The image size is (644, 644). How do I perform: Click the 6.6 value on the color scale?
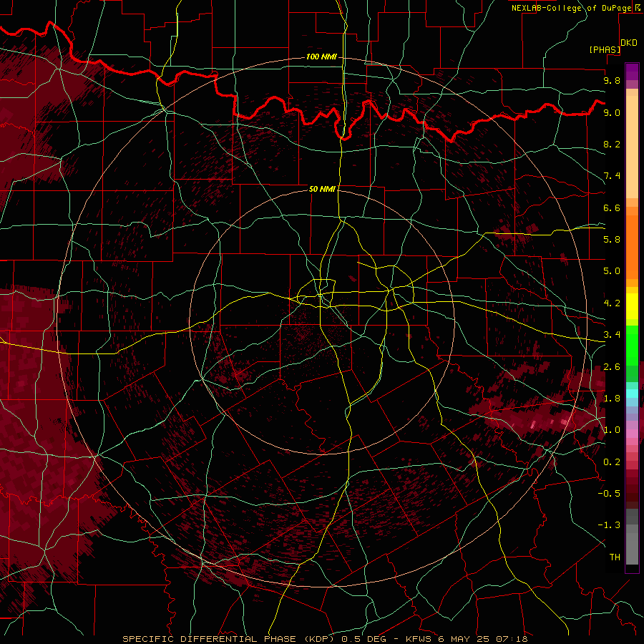click(612, 208)
